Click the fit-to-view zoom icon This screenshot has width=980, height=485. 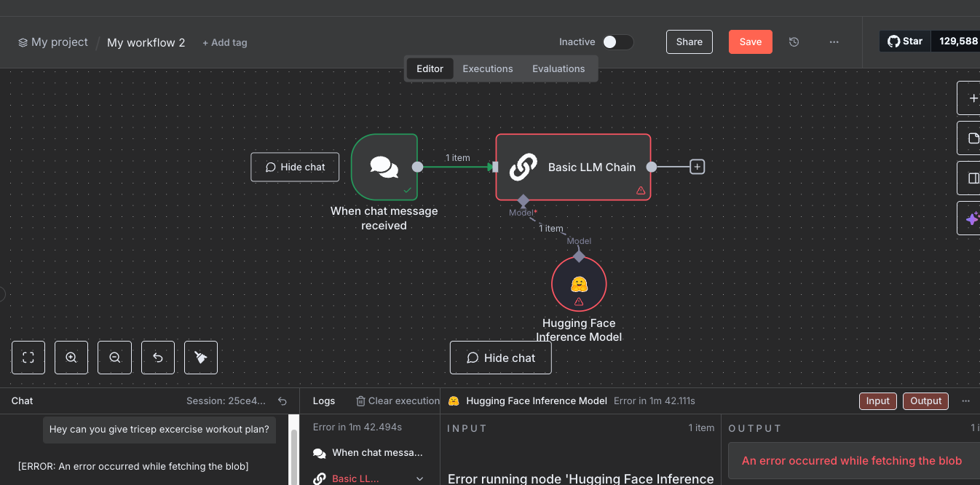point(28,358)
